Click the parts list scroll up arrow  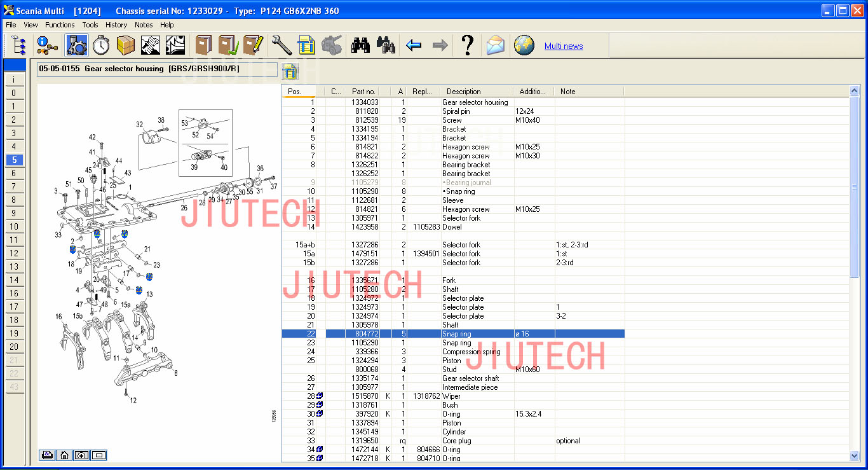point(854,91)
